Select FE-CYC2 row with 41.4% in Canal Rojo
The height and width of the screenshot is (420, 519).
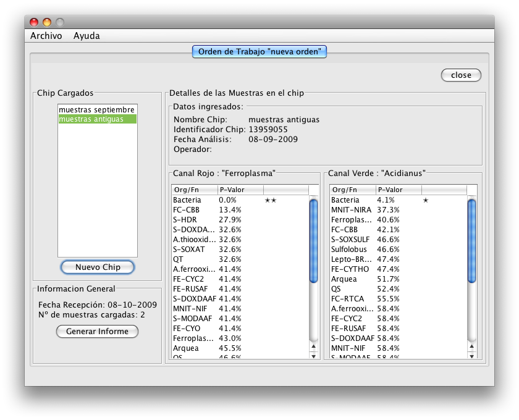point(240,279)
